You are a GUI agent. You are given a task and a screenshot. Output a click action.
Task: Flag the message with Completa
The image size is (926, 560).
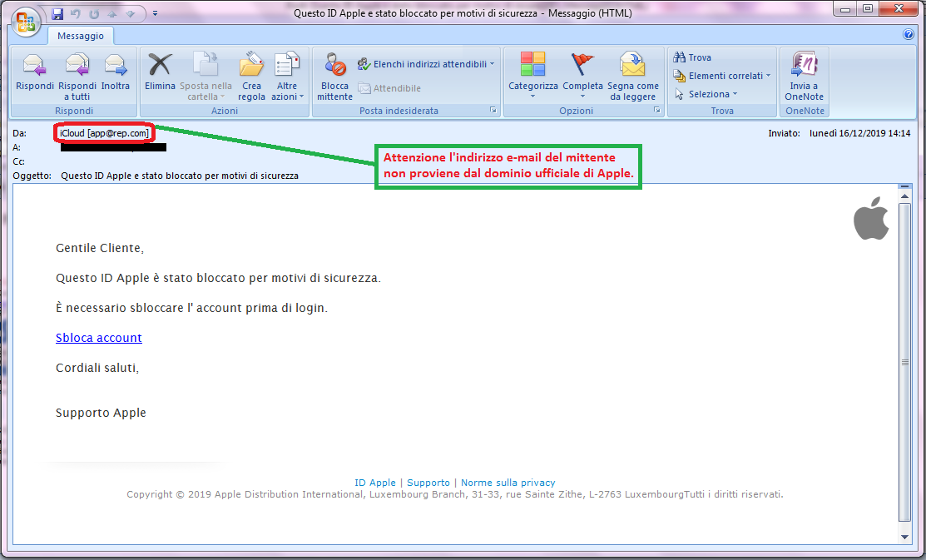[582, 76]
